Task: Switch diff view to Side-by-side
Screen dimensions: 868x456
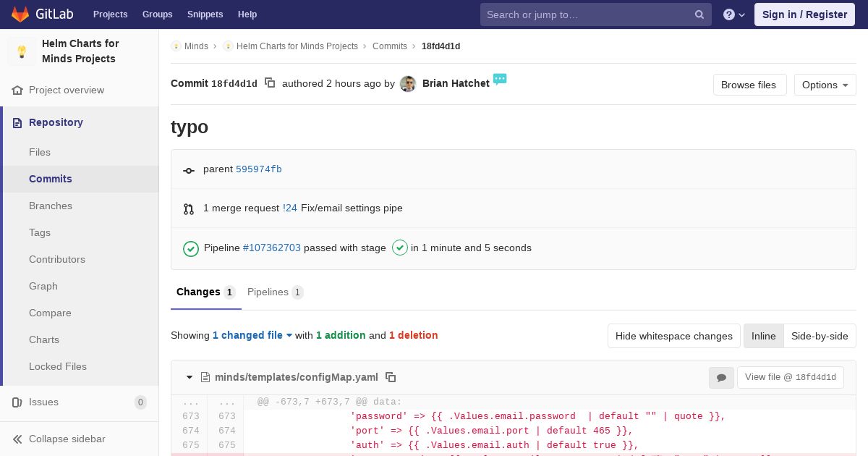Action: pyautogui.click(x=820, y=336)
